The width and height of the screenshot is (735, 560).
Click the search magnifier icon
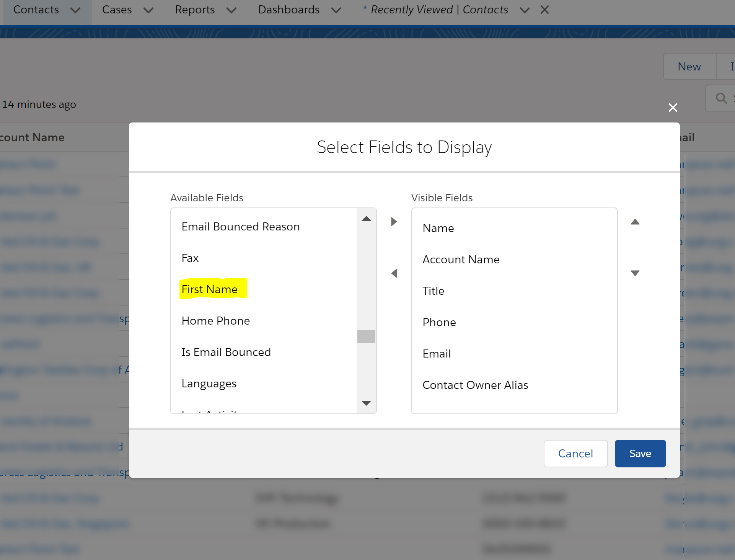(721, 98)
